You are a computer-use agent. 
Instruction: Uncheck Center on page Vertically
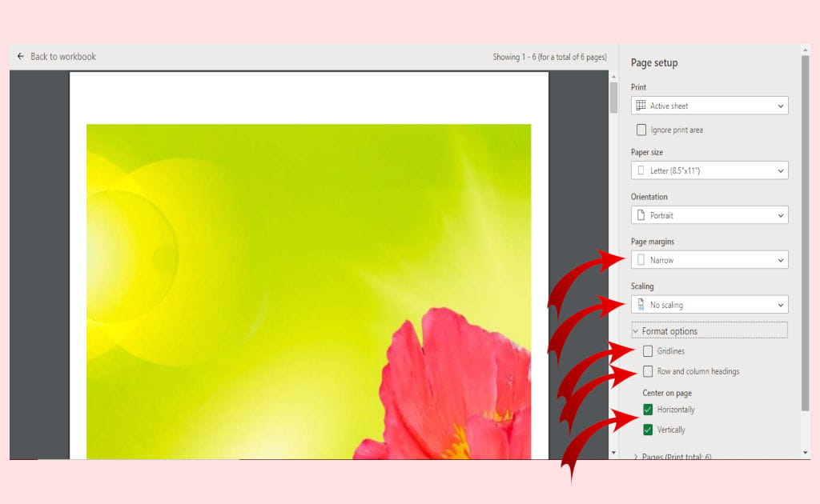(x=647, y=430)
